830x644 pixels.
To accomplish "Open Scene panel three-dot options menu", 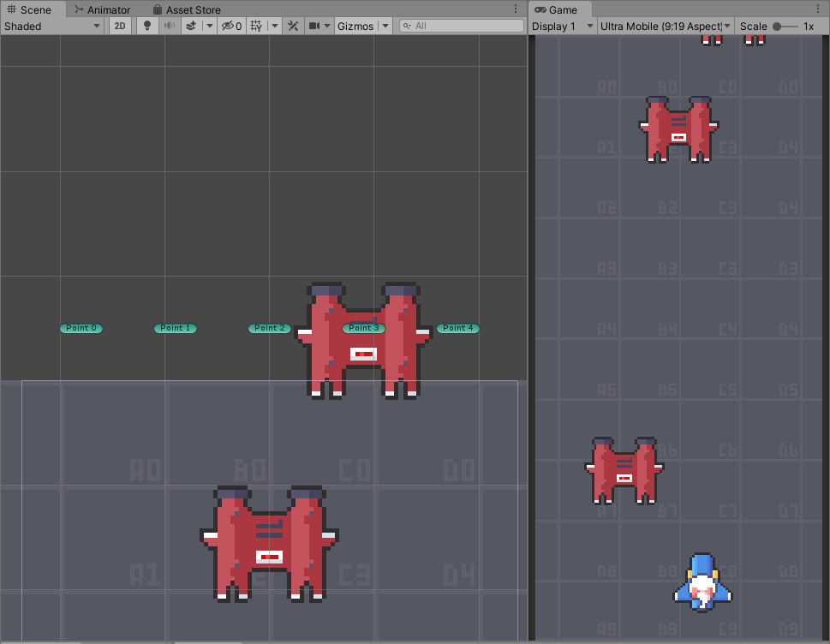I will 516,9.
